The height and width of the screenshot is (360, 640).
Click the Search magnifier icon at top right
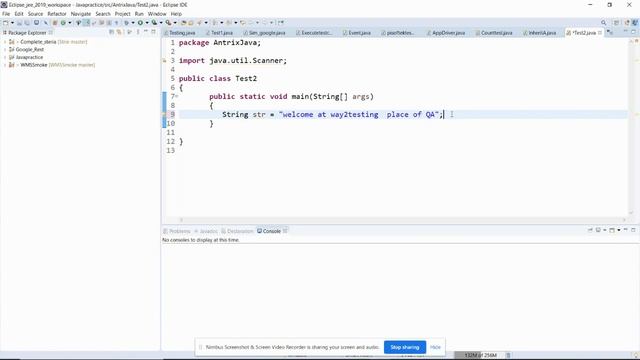coord(604,23)
